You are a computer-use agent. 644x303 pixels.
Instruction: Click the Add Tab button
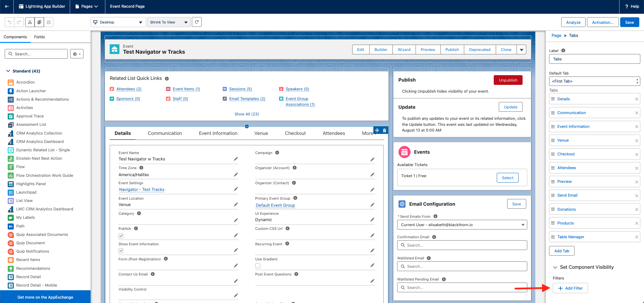[x=561, y=251]
